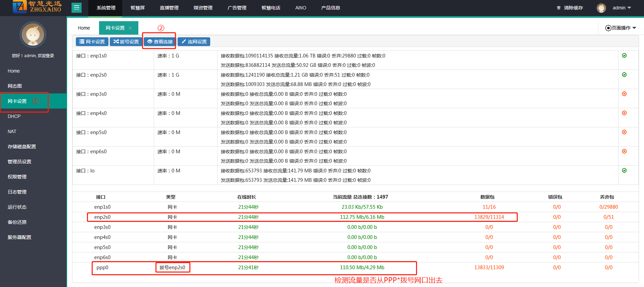Click the green status icon for enp1s0
Viewport: 644px width, 287px height.
click(624, 55)
